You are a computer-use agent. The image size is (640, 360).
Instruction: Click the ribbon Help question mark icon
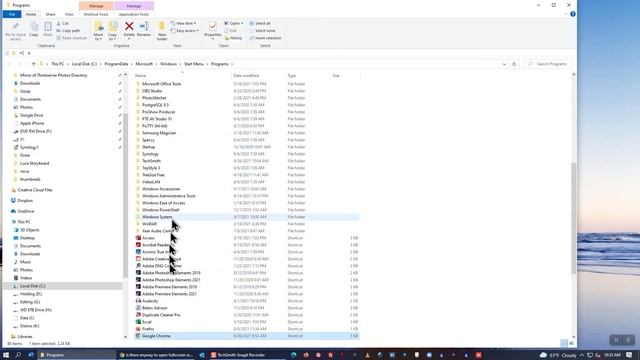[x=573, y=14]
